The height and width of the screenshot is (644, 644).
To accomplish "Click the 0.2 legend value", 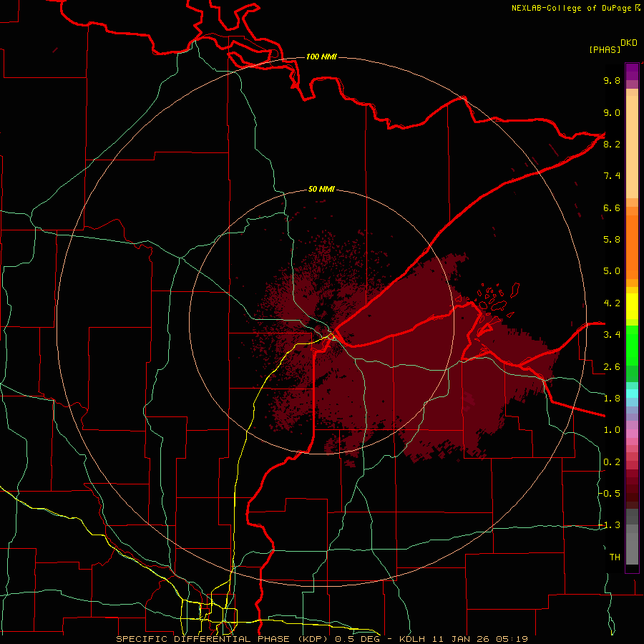I will [612, 462].
